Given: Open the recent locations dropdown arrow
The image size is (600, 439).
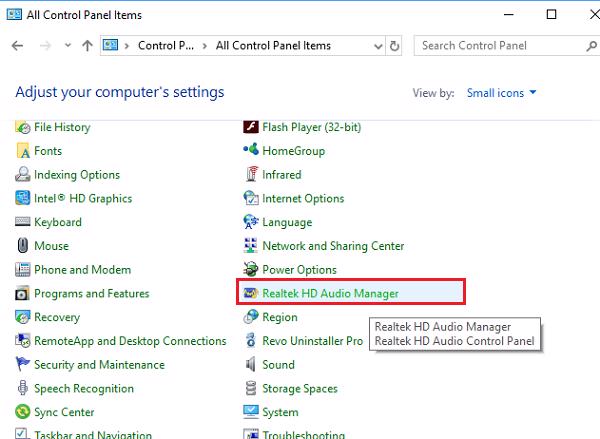Looking at the screenshot, I should pos(68,45).
